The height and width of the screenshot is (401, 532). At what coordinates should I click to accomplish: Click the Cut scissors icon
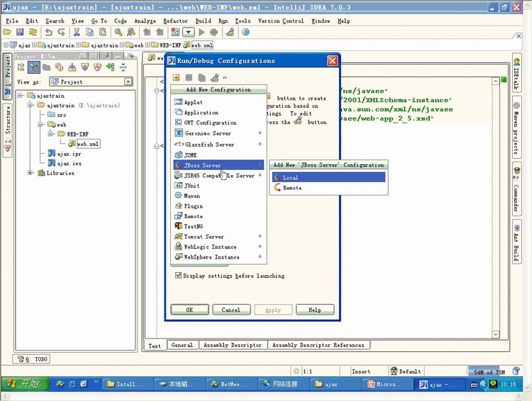click(x=77, y=32)
